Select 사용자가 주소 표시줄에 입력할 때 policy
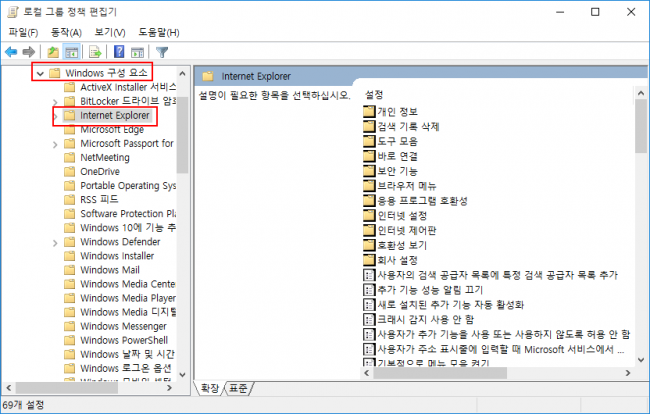This screenshot has height=414, width=650. tap(494, 349)
